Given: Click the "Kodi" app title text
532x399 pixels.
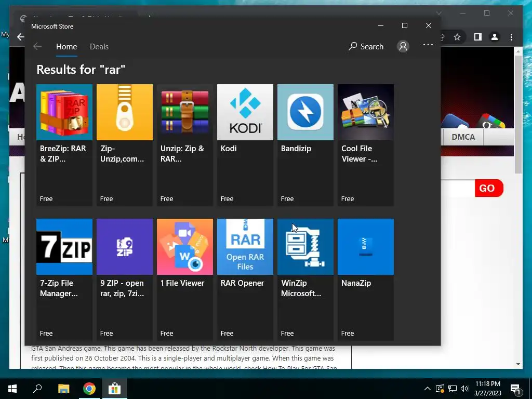Looking at the screenshot, I should [x=229, y=149].
